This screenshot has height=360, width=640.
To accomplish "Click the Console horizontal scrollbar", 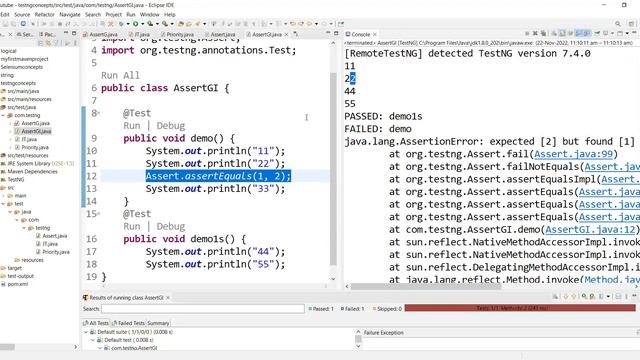I will click(426, 286).
